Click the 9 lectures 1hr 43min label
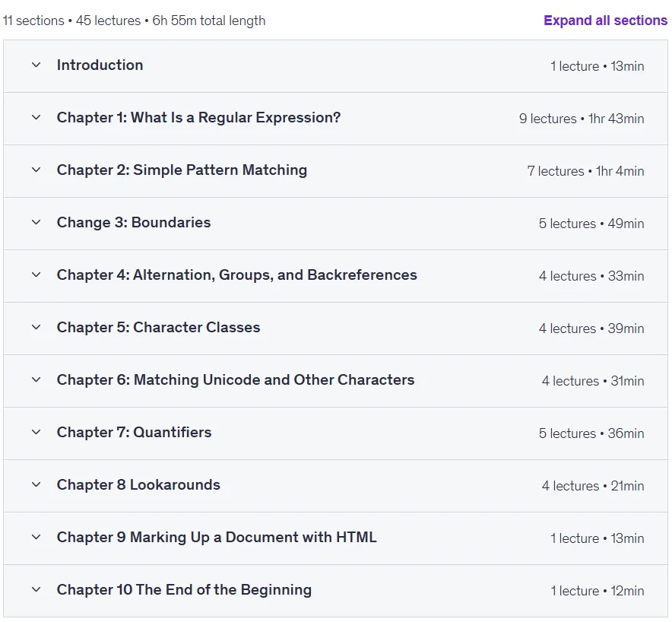 pyautogui.click(x=581, y=119)
